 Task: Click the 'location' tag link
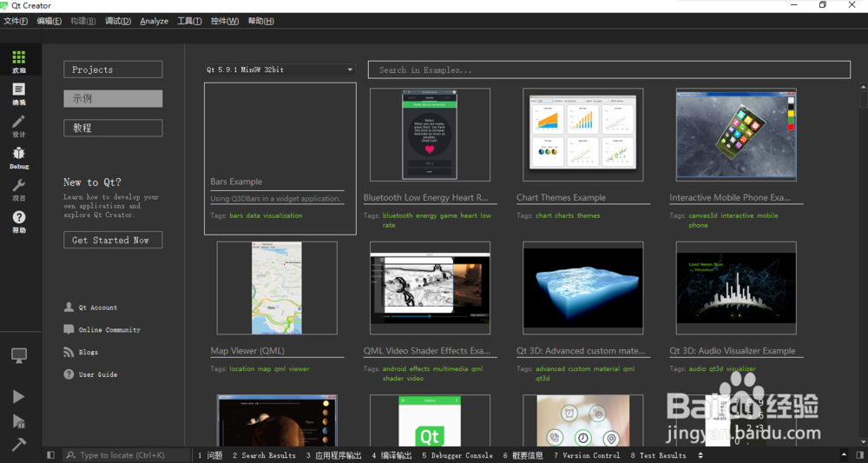click(242, 369)
